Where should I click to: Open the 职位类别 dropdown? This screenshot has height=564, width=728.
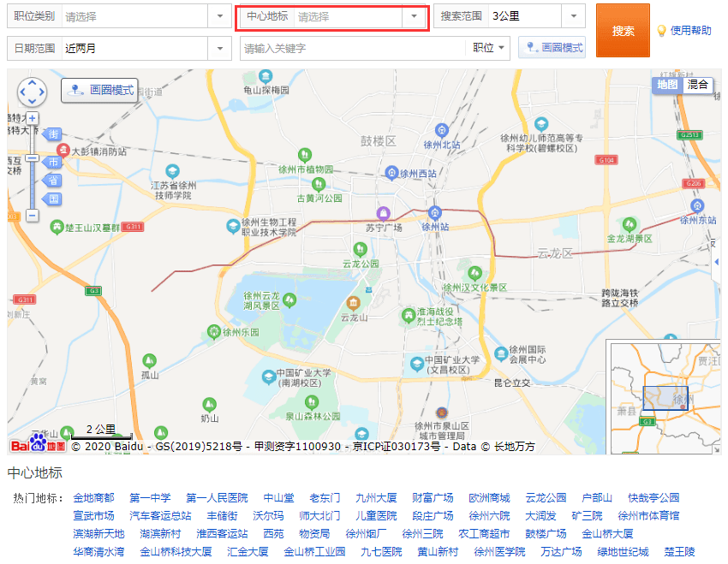tap(220, 16)
